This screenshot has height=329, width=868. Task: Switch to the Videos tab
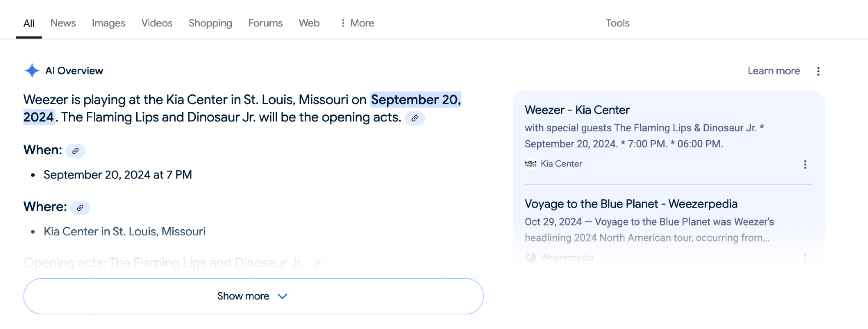pos(157,23)
